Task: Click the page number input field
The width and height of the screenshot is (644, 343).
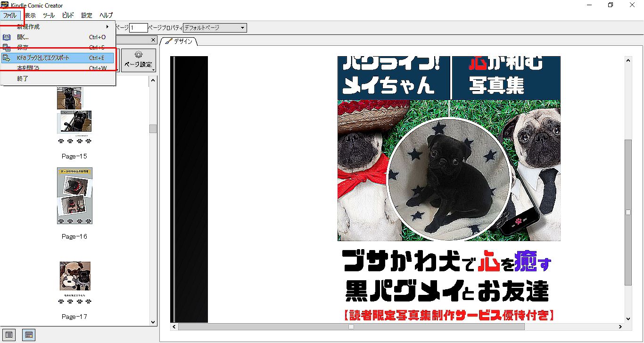Action: point(139,28)
